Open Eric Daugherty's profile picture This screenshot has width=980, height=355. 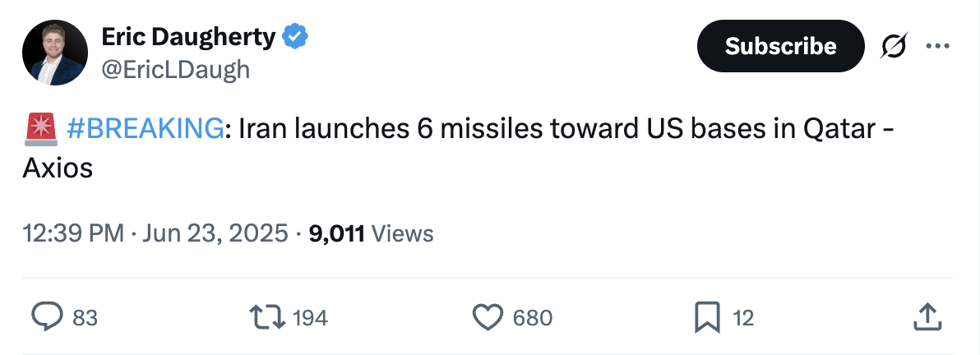(x=55, y=53)
